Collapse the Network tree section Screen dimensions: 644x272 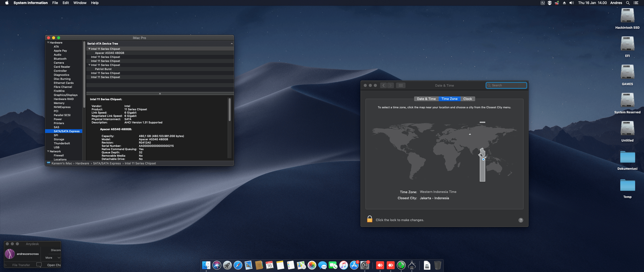48,151
